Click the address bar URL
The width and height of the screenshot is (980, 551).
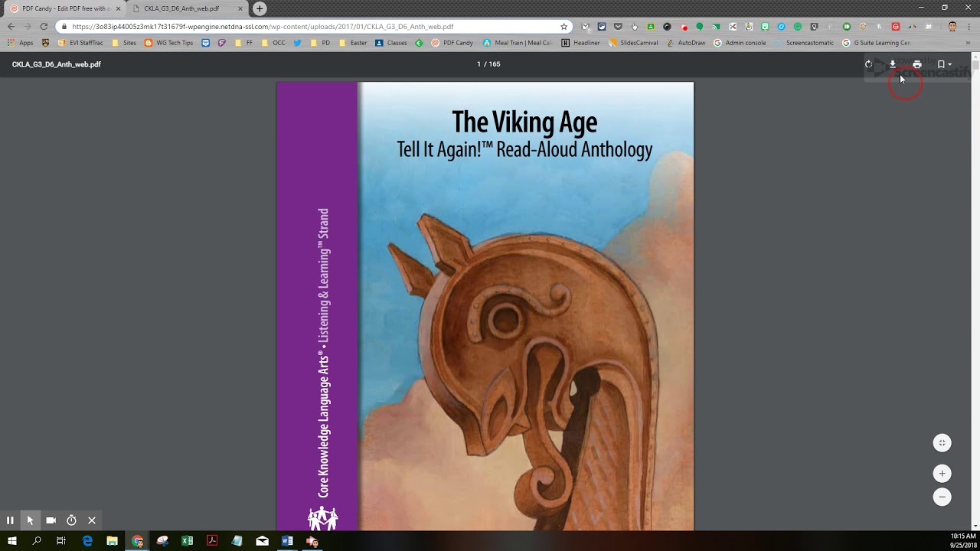point(263,26)
